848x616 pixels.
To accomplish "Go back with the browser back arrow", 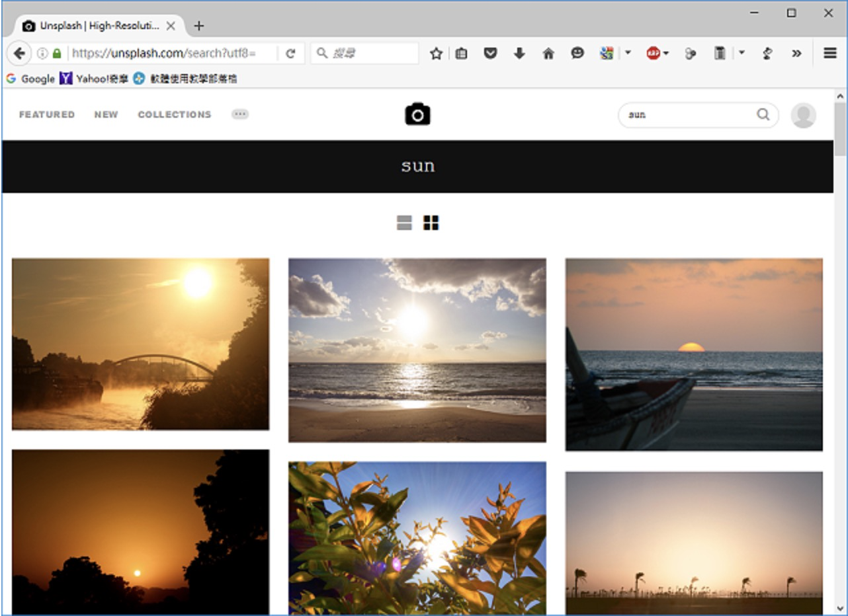I will tap(19, 54).
